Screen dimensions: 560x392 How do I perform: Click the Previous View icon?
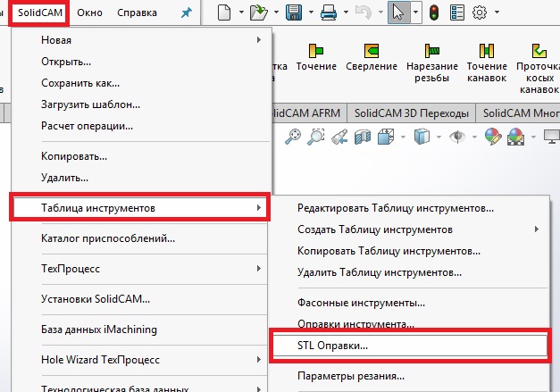coord(339,137)
